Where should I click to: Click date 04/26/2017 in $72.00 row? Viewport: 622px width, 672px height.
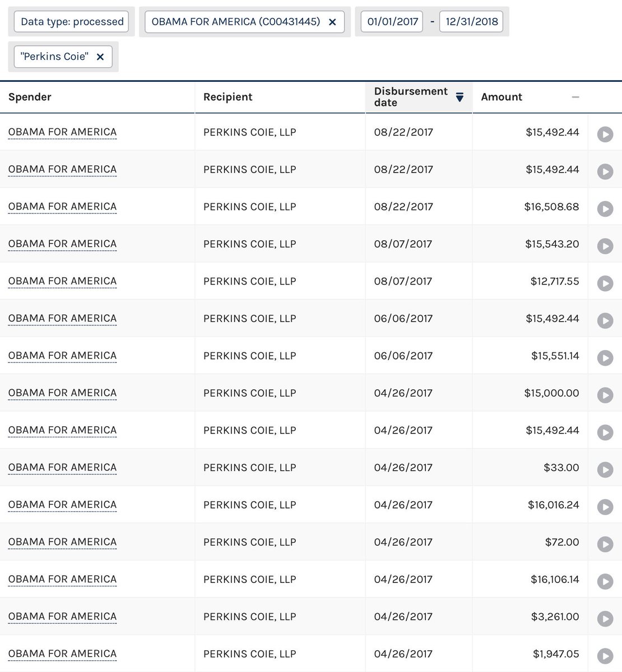click(403, 542)
